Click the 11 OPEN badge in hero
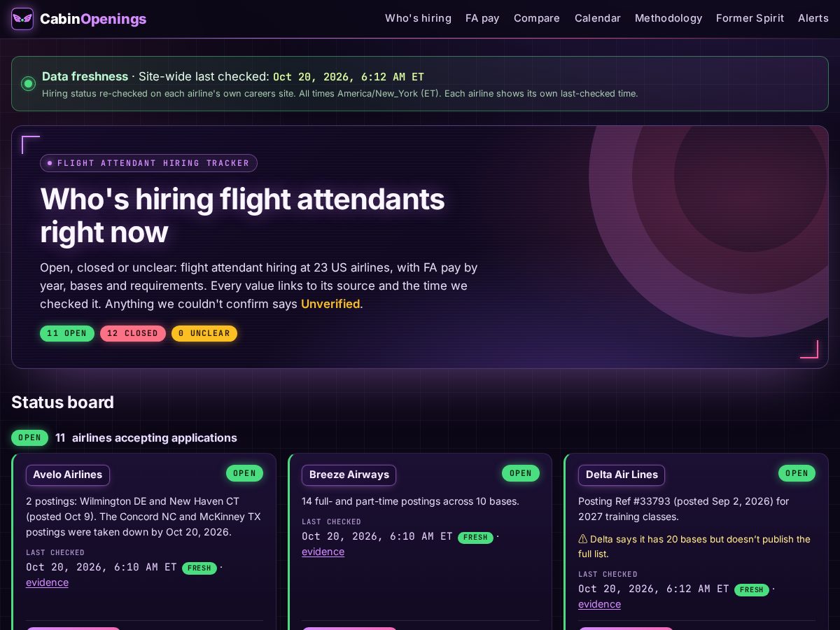840x630 pixels. [67, 333]
